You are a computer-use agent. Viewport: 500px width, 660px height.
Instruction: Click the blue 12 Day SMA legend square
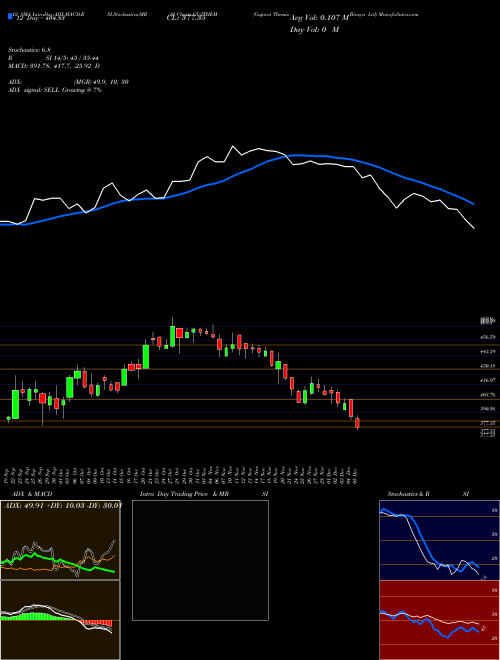point(10,17)
